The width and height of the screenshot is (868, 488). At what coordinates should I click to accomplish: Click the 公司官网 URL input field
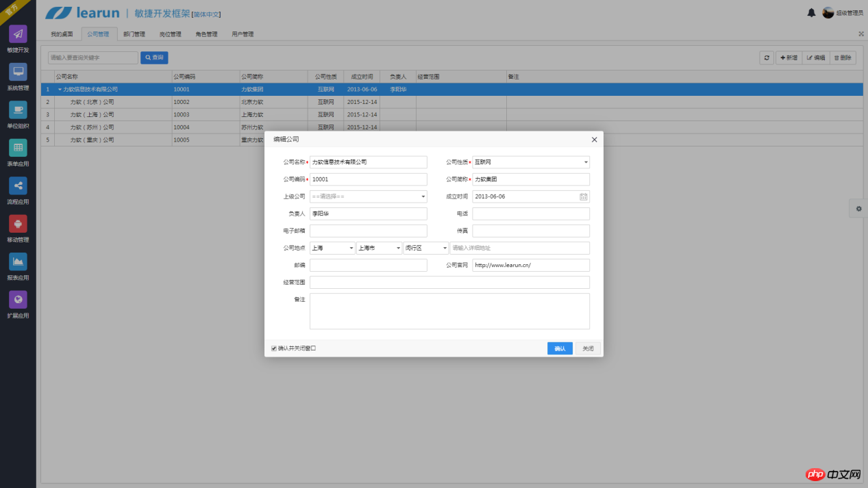click(x=531, y=265)
